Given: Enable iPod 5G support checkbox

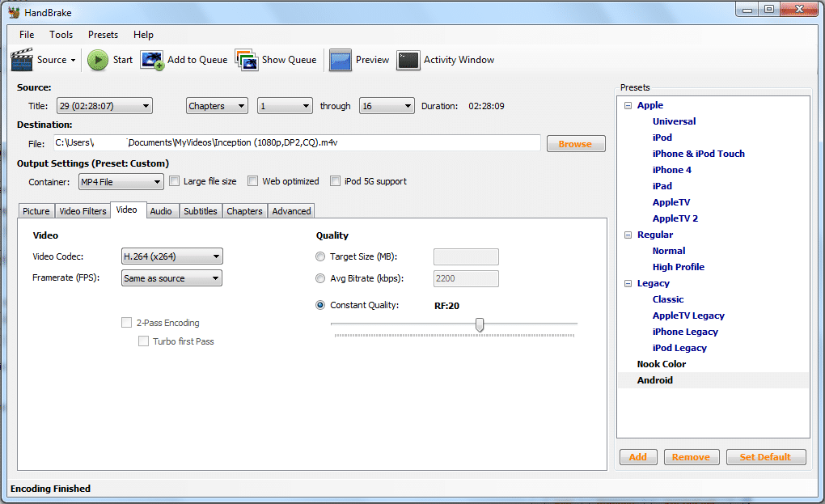Looking at the screenshot, I should tap(335, 181).
